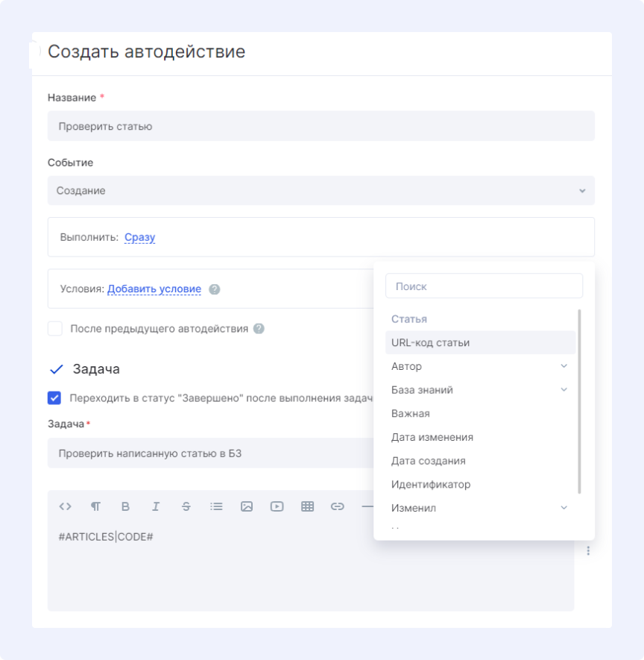The height and width of the screenshot is (660, 644).
Task: Click the variable list scrollbar
Action: (x=579, y=401)
